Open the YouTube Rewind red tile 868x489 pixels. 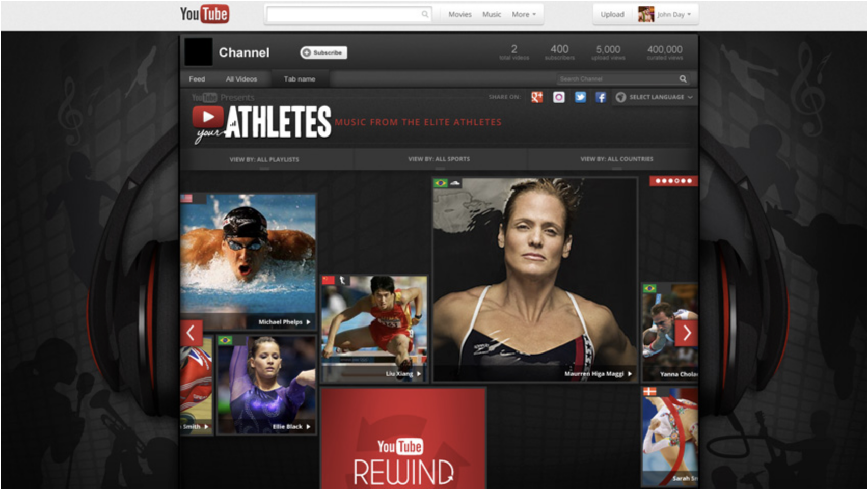click(x=403, y=439)
